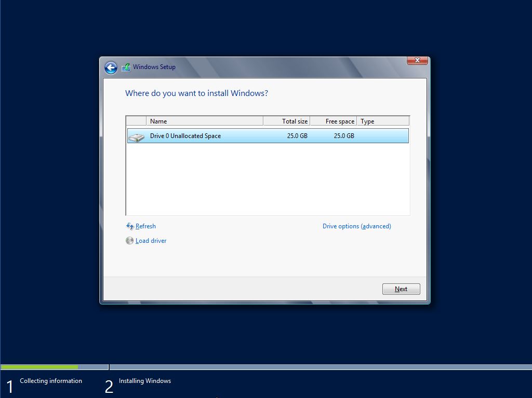This screenshot has height=398, width=532.
Task: Go back using the blue arrow button
Action: (111, 67)
